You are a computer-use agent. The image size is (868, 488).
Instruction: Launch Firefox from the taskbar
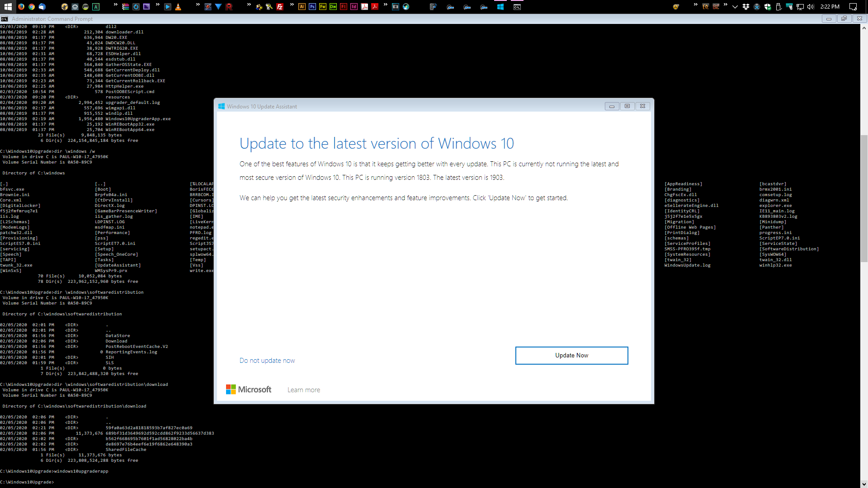[x=21, y=7]
